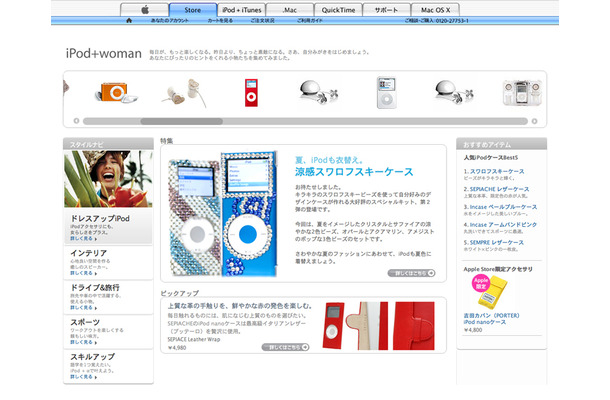Click the detail link under スポーツ
The height and width of the screenshot is (400, 610).
tap(83, 342)
